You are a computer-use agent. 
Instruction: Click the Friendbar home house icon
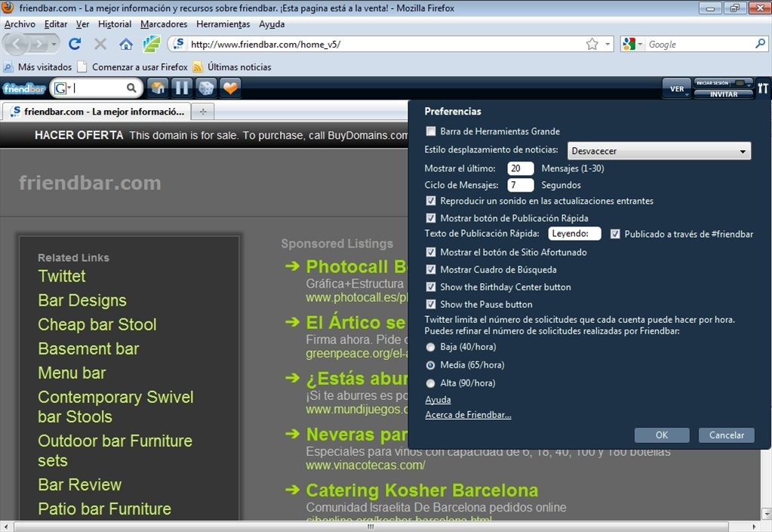click(x=158, y=88)
